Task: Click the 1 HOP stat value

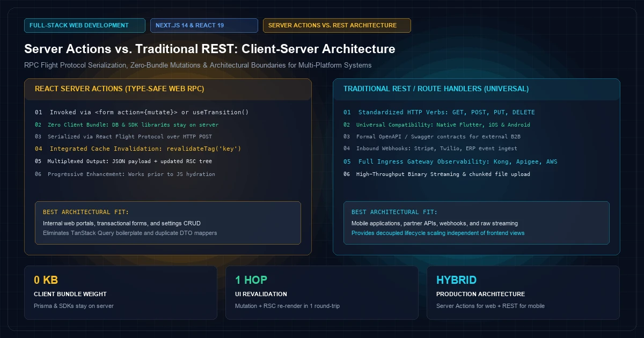Action: (x=251, y=280)
